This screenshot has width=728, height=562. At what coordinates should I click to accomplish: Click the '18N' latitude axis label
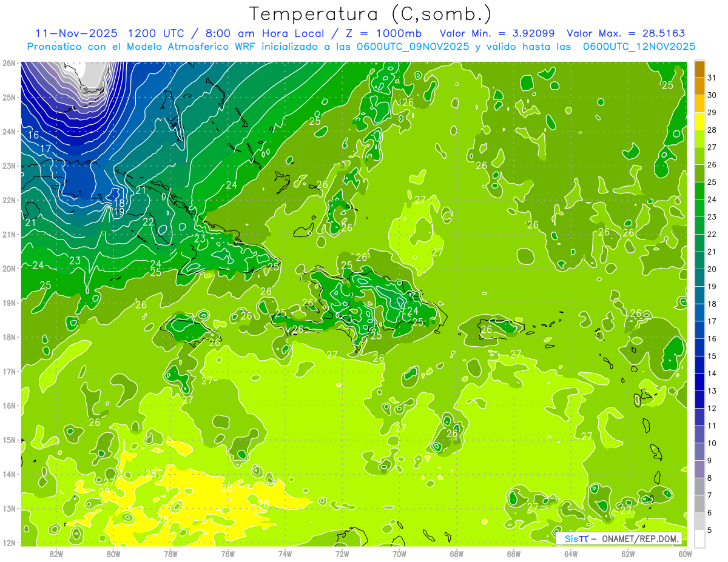pos(9,337)
